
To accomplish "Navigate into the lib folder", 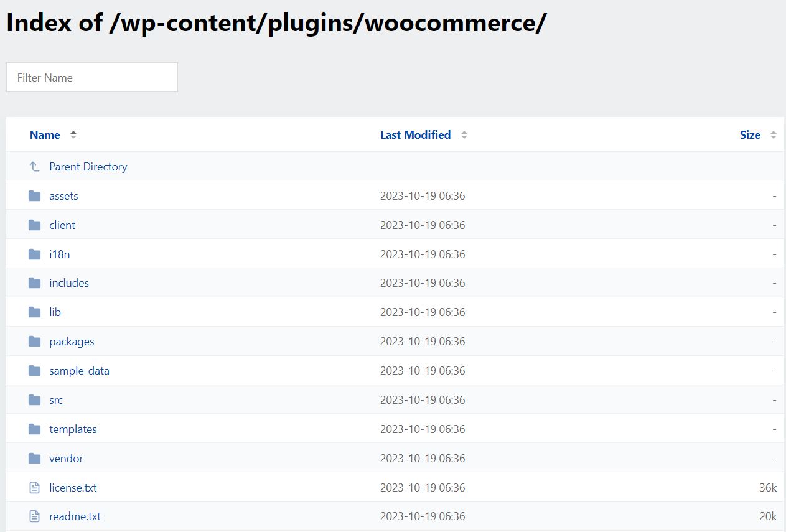I will [x=55, y=312].
